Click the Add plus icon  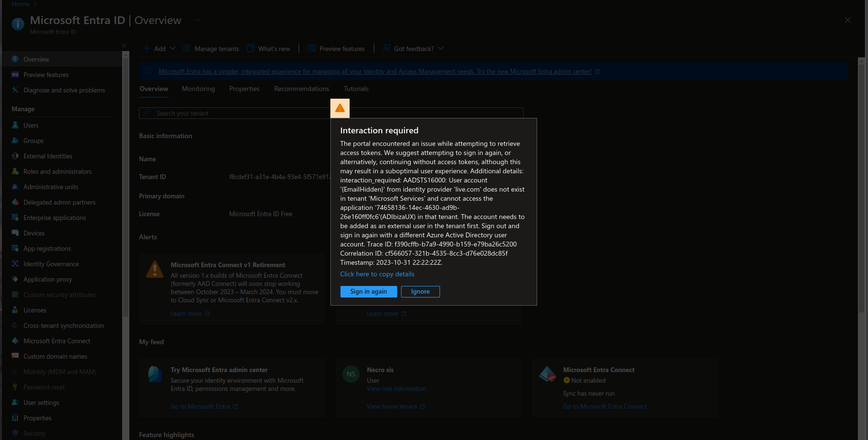pyautogui.click(x=147, y=49)
